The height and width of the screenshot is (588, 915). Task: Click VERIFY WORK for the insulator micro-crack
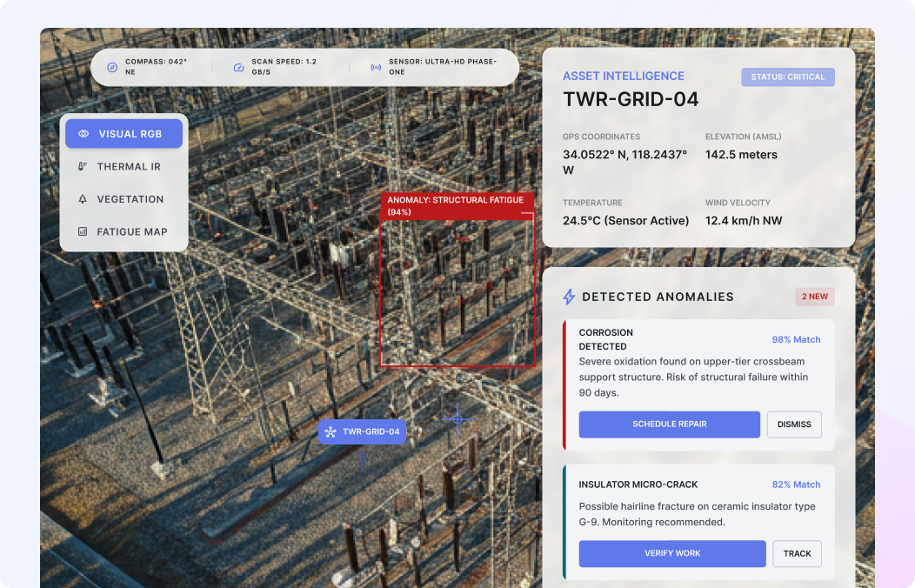(671, 553)
